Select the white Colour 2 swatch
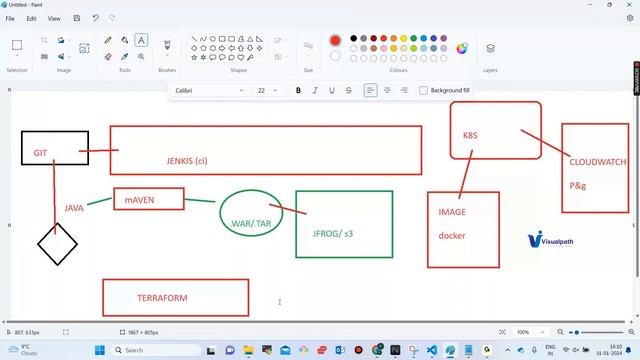Image resolution: width=640 pixels, height=360 pixels. (x=335, y=56)
